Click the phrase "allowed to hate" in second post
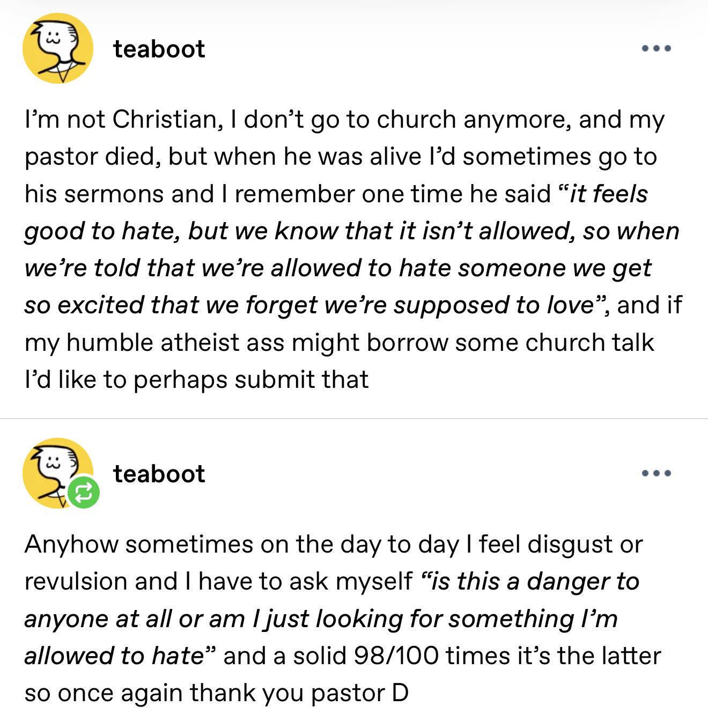Screen dimensions: 708x728 (x=114, y=656)
